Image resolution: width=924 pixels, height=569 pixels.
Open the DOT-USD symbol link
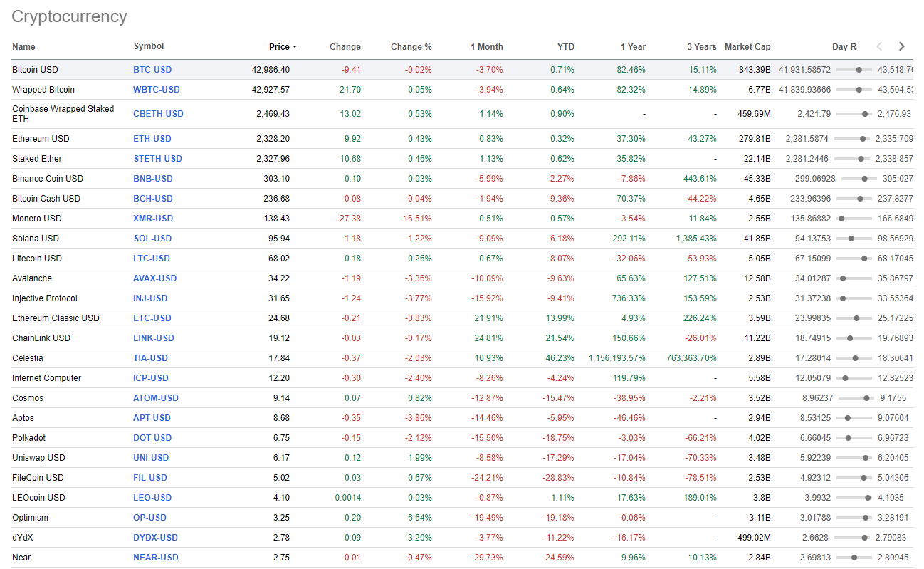[152, 438]
